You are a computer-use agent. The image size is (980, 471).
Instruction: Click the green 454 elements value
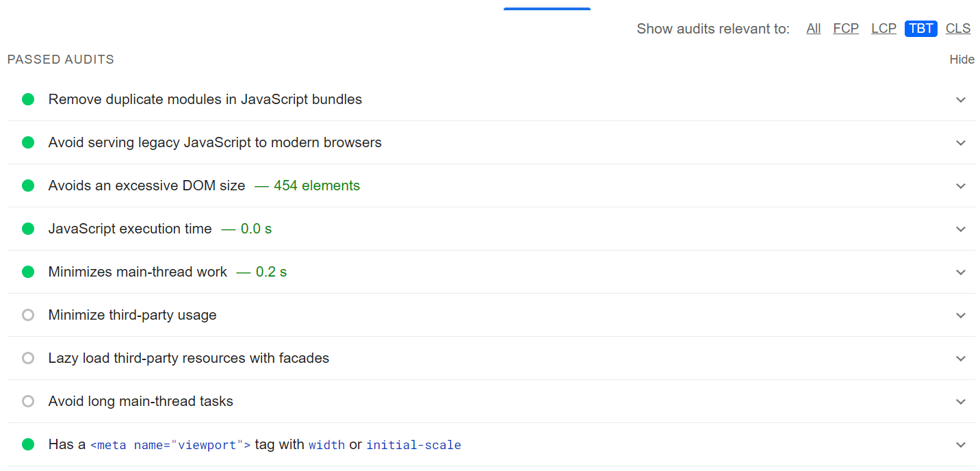click(317, 186)
